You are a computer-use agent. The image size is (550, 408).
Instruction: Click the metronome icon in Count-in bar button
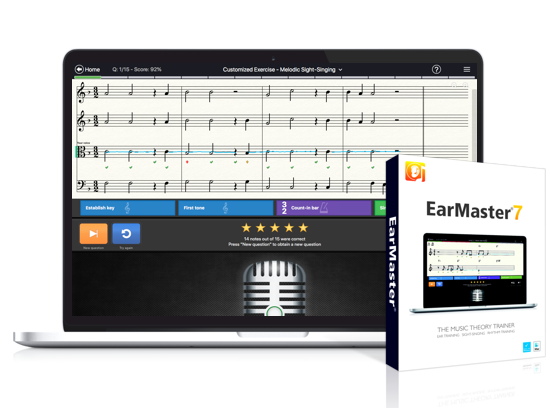point(324,208)
